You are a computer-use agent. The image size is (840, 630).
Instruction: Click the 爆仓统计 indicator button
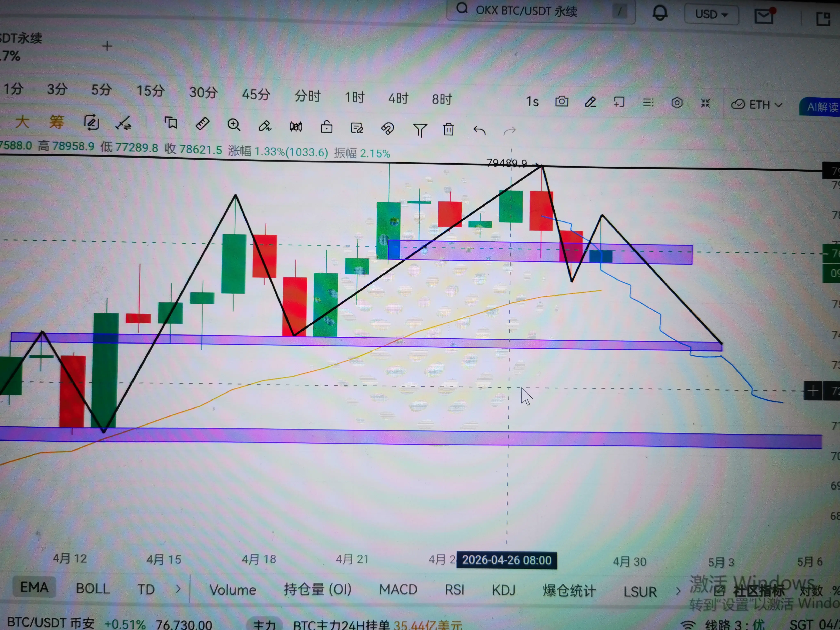[569, 590]
